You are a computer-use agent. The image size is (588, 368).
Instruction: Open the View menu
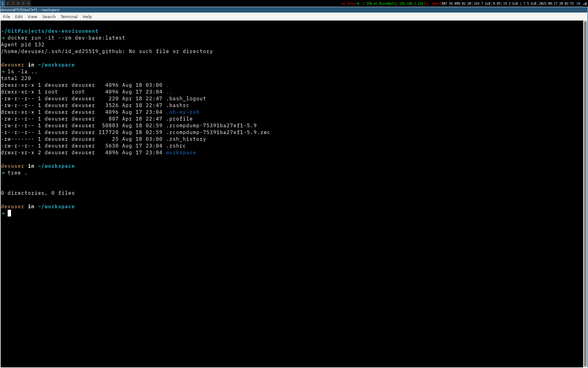pos(32,17)
